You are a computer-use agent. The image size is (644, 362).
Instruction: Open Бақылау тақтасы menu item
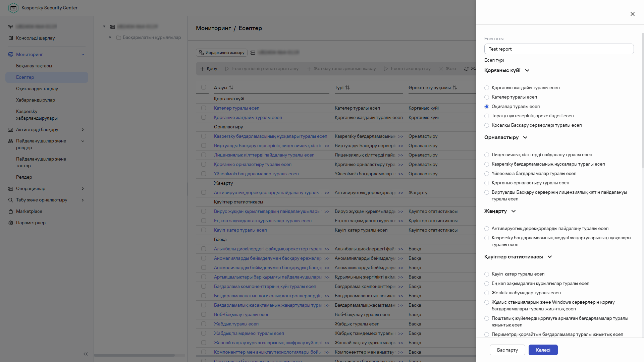[34, 66]
